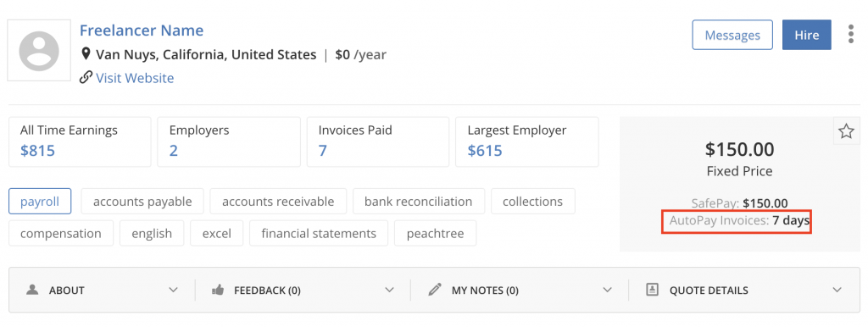Select the payroll skill tag
Screen dimensions: 868x327
click(40, 202)
